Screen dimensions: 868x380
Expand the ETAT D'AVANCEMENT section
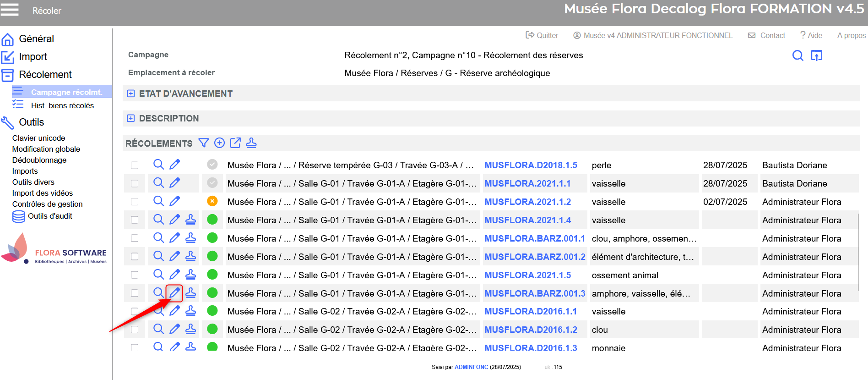(131, 94)
